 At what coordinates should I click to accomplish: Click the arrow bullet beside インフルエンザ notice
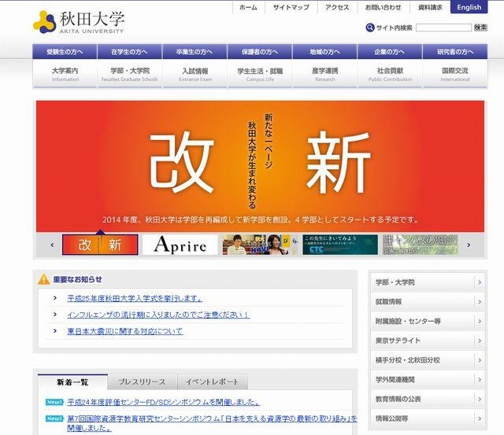tap(55, 315)
